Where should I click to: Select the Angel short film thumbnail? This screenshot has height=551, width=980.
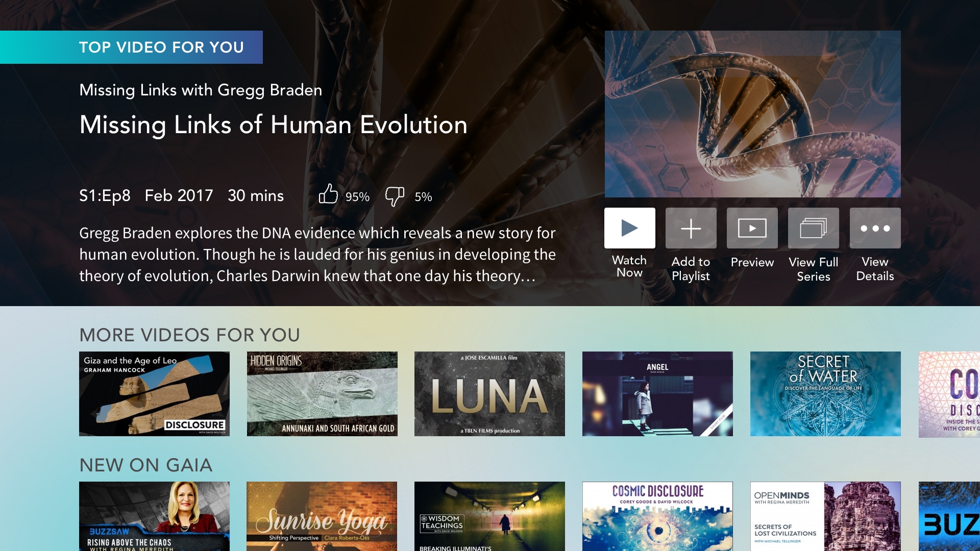657,394
